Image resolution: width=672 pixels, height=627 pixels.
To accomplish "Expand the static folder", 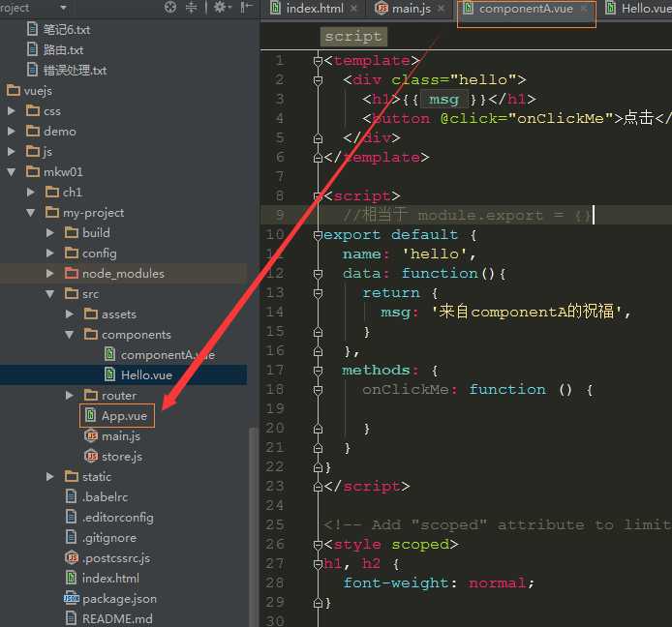I will click(50, 477).
